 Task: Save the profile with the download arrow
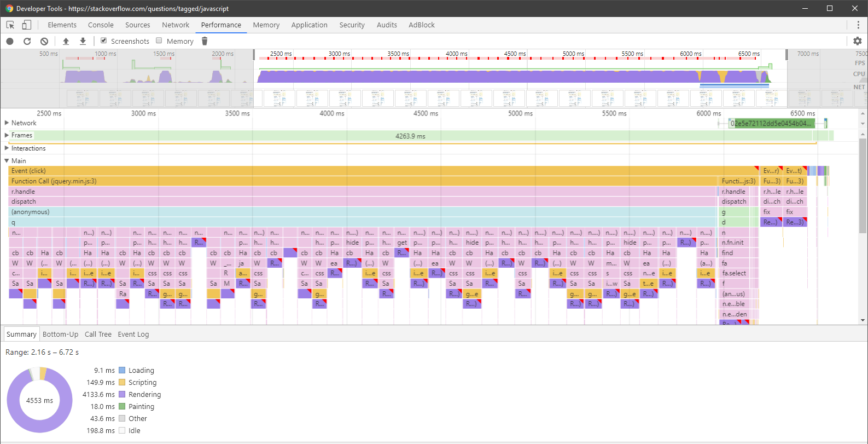coord(83,41)
